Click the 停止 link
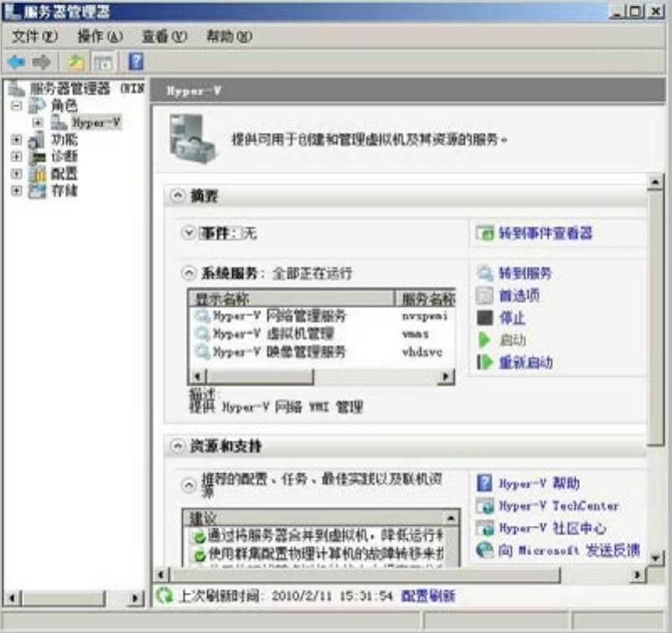Screen dimensions: 672x633 pos(512,318)
